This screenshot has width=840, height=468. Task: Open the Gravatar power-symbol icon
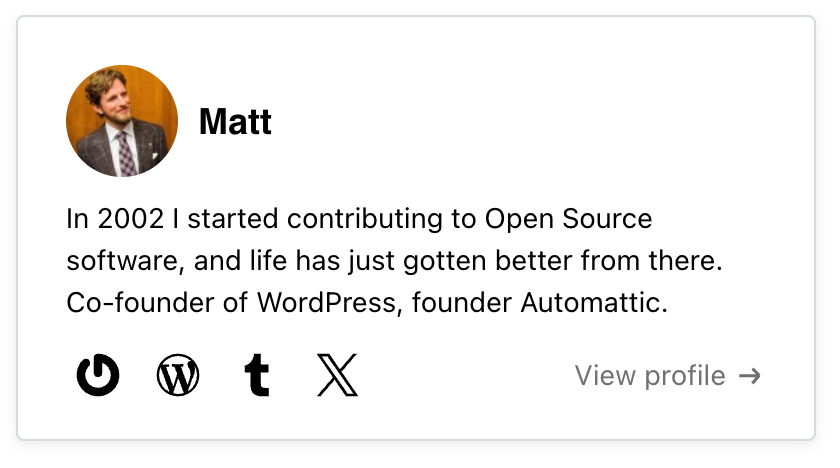pos(98,376)
